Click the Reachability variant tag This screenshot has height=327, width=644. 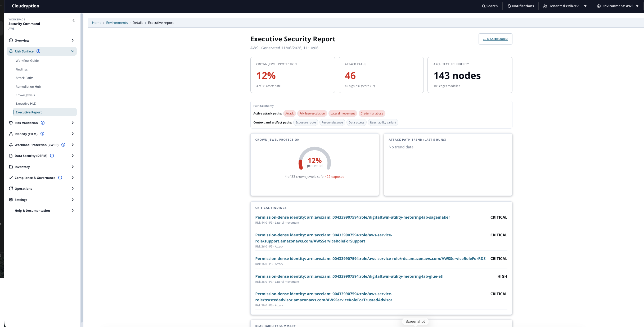point(383,122)
